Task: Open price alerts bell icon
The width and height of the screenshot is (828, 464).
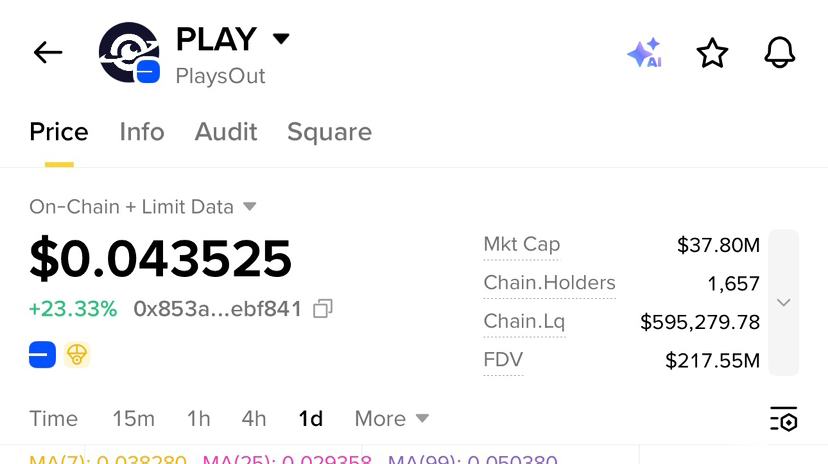Action: click(779, 53)
